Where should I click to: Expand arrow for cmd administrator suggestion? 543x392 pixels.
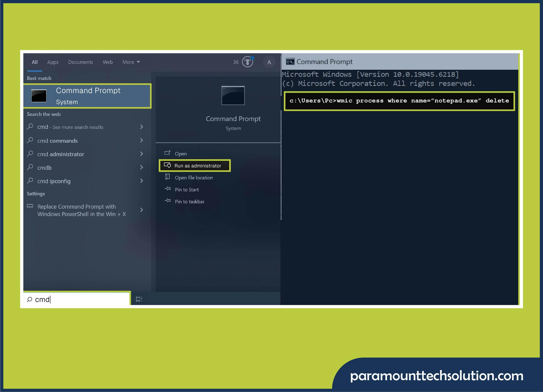click(x=141, y=154)
